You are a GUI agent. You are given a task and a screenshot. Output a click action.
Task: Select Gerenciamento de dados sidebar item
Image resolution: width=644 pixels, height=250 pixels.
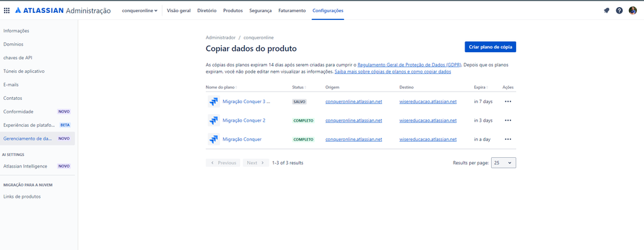tap(37, 139)
